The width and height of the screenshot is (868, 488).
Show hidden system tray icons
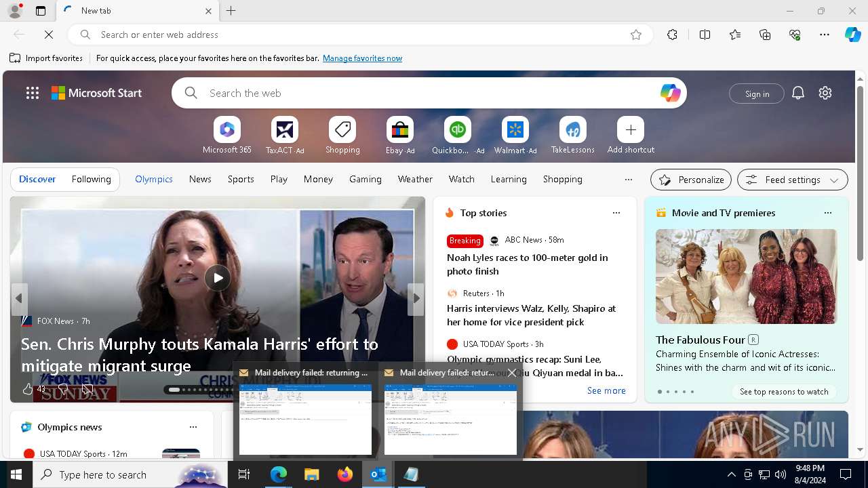point(731,474)
